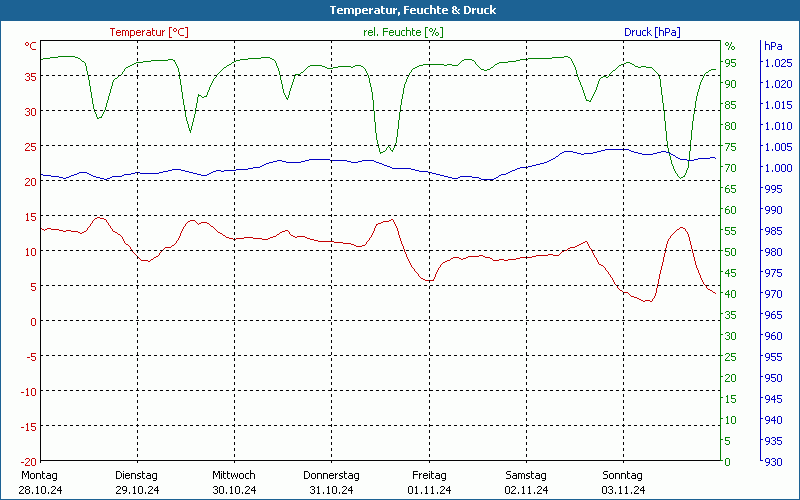The image size is (800, 500).
Task: Click the blue '985' pressure tick
Action: (773, 231)
